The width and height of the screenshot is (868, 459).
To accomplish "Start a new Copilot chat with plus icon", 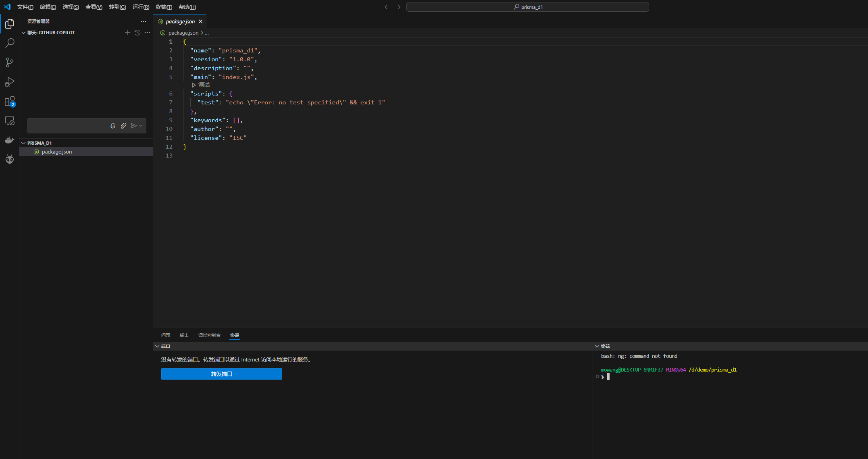I will click(127, 33).
